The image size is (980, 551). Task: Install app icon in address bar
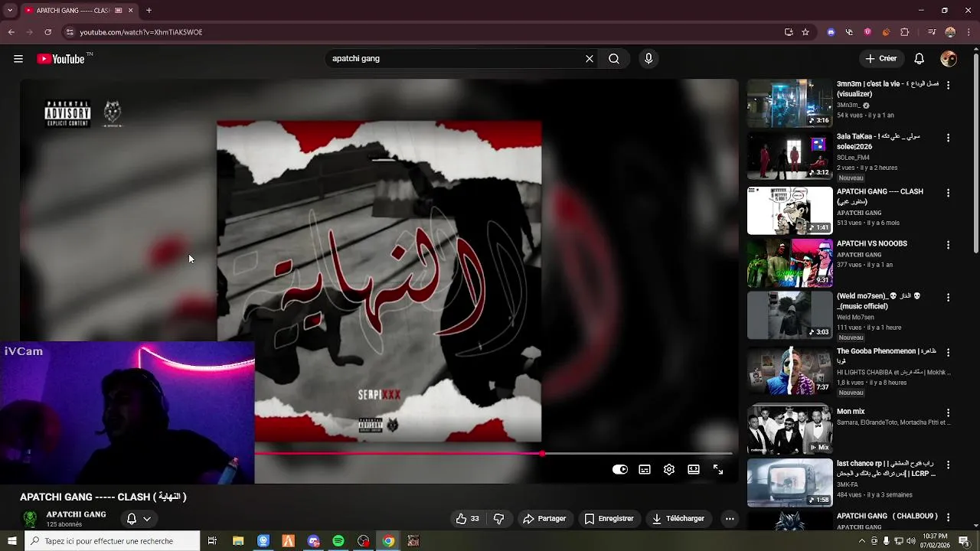789,32
